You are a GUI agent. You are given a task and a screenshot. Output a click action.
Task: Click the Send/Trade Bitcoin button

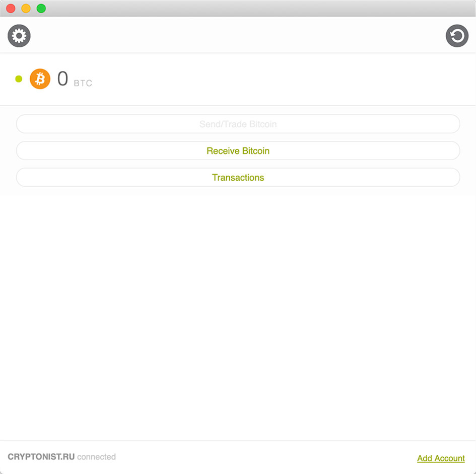238,124
